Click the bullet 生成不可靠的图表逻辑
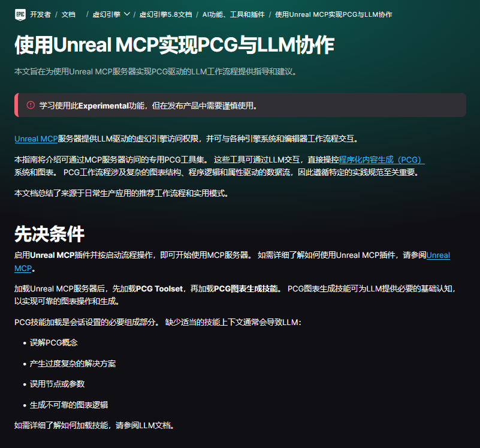The image size is (480, 448). coord(69,405)
